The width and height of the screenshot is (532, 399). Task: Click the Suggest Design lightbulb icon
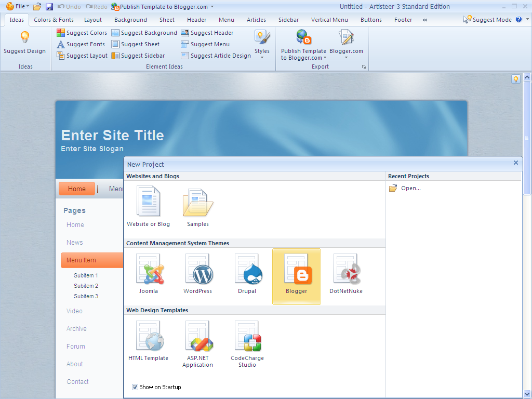click(25, 37)
